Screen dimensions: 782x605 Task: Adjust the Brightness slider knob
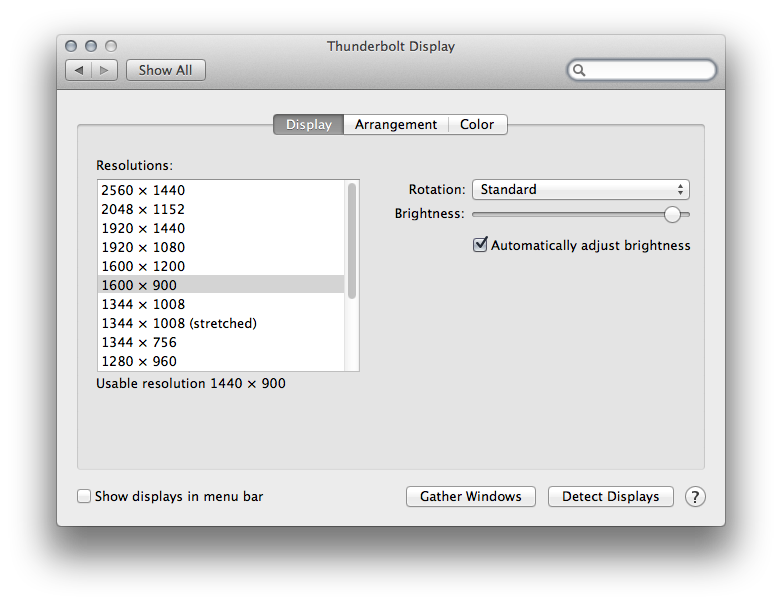672,214
